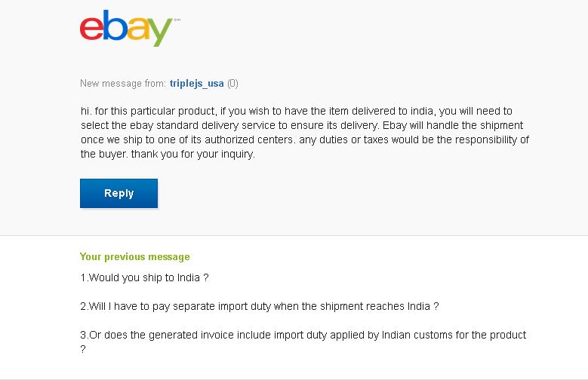Click the line starting 'hi. for this particular product'
The width and height of the screenshot is (588, 380).
(x=296, y=111)
